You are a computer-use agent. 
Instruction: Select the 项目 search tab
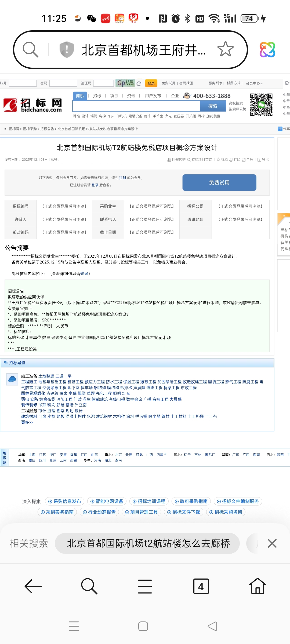pos(114,96)
